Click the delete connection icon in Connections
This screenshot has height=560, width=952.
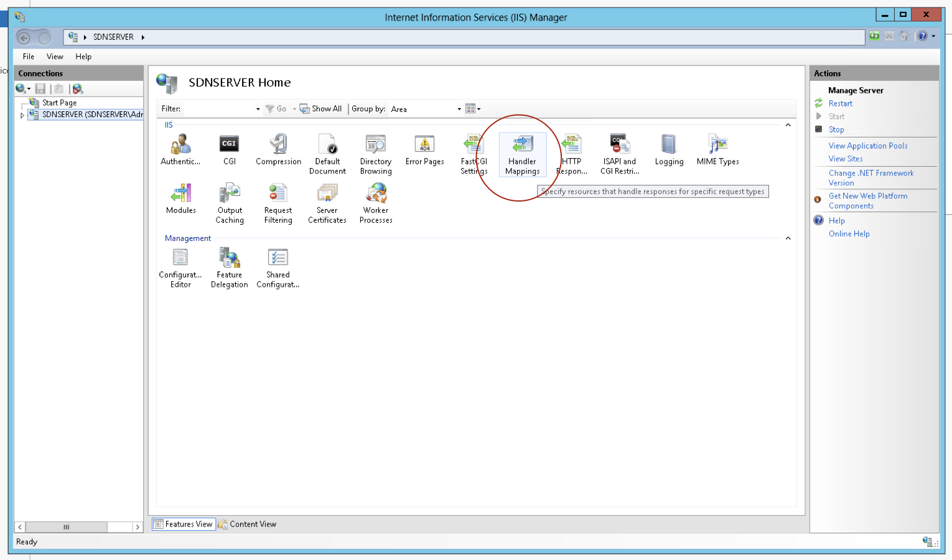[77, 89]
